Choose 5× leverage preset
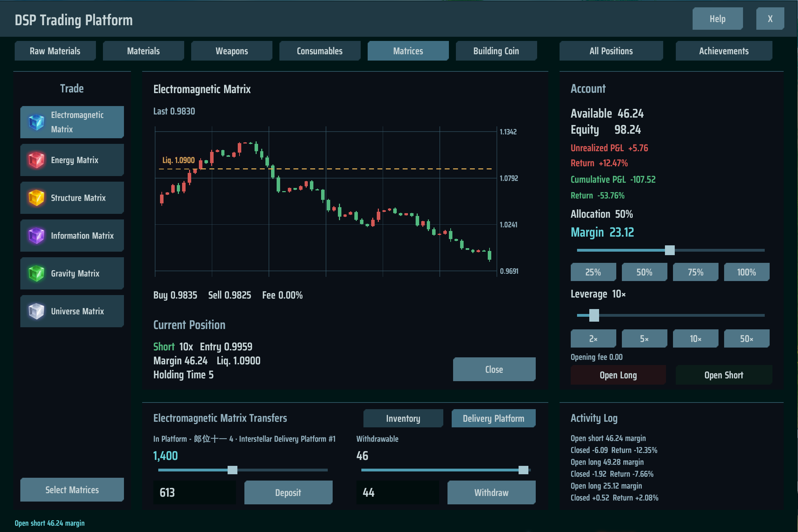 coord(644,338)
